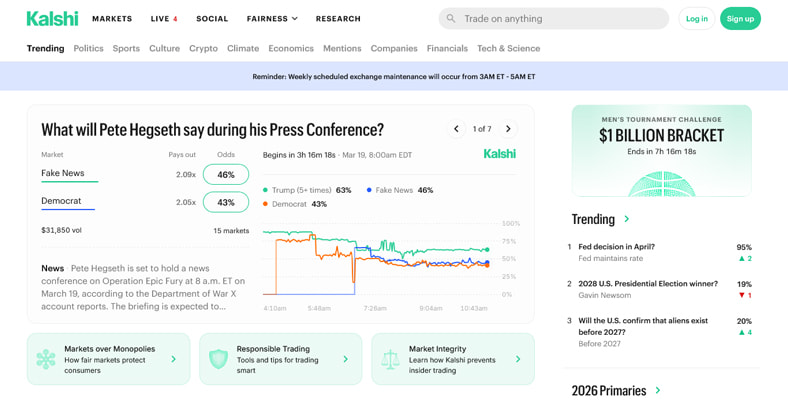Open the Crypto category tab

(x=203, y=48)
